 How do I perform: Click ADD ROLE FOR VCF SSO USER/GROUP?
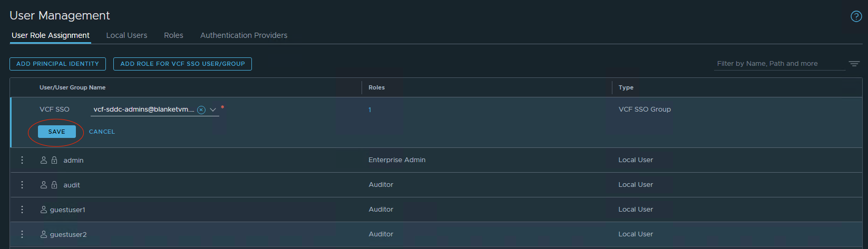coord(182,64)
